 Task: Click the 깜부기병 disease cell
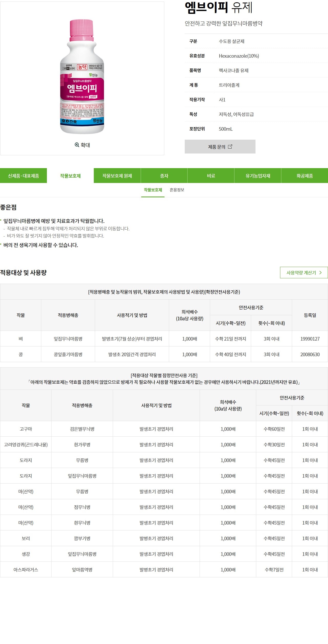point(82,538)
